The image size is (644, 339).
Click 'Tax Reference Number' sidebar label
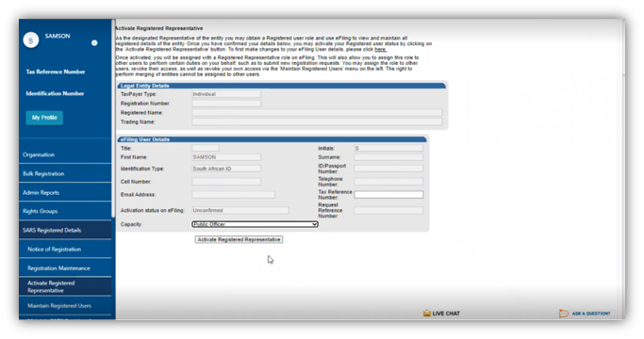tap(56, 72)
